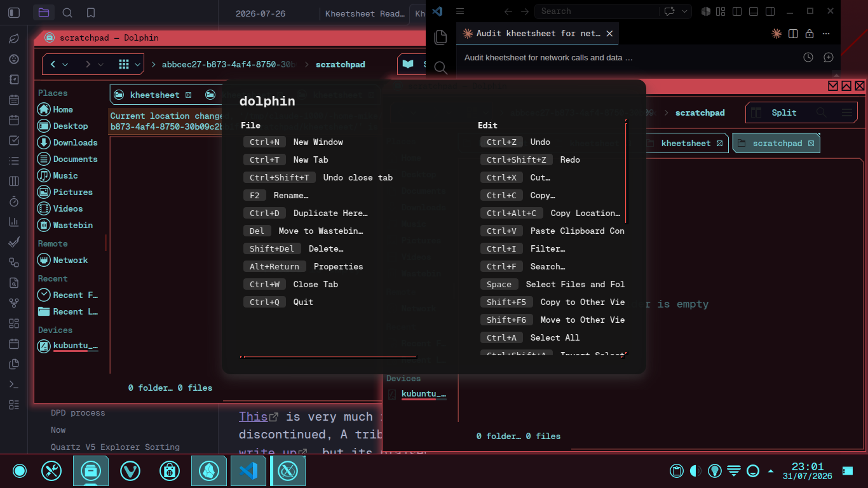This screenshot has width=868, height=488.
Task: Open Customize Layout in VS Code title bar
Action: click(x=721, y=11)
